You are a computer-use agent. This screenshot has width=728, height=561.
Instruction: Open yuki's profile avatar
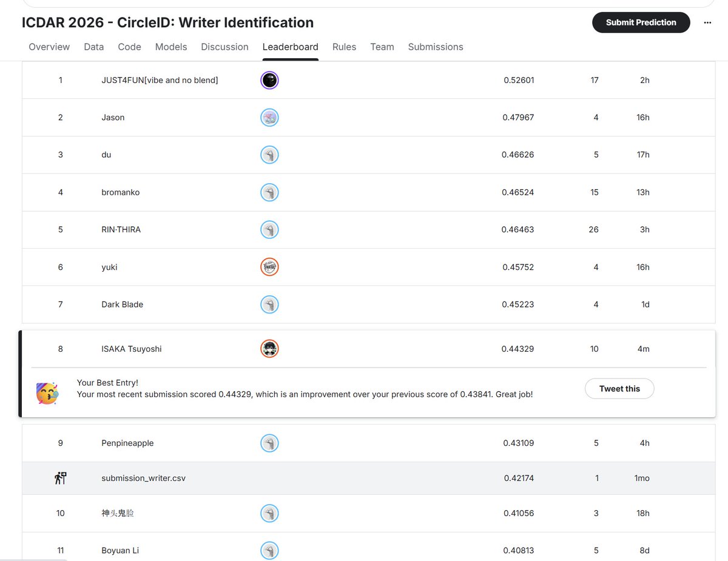pos(269,267)
